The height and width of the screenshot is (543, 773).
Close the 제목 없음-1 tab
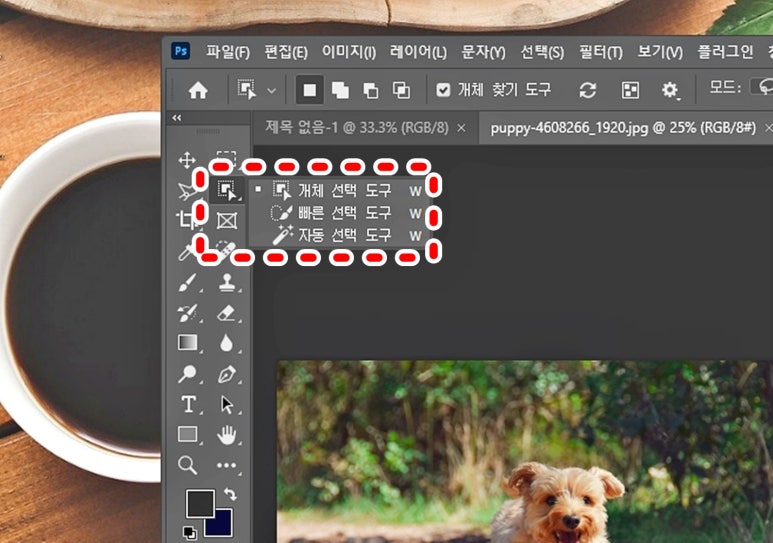(461, 128)
